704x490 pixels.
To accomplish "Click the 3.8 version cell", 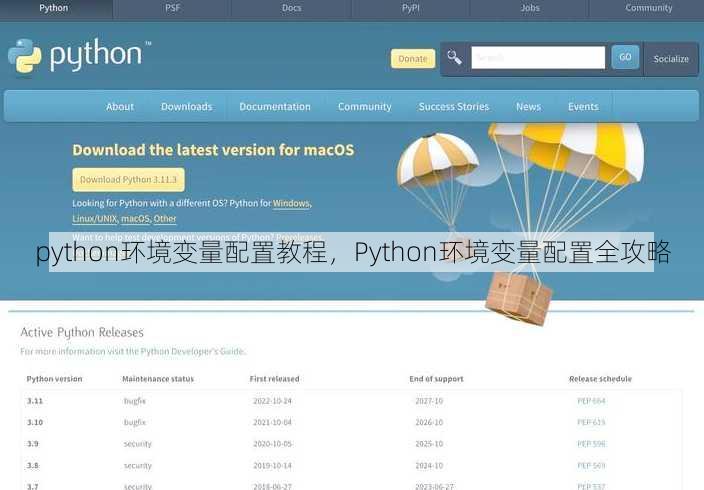I will pyautogui.click(x=33, y=465).
